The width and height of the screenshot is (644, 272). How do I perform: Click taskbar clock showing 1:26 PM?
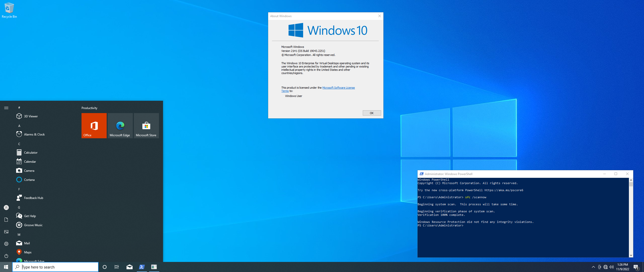tap(623, 267)
